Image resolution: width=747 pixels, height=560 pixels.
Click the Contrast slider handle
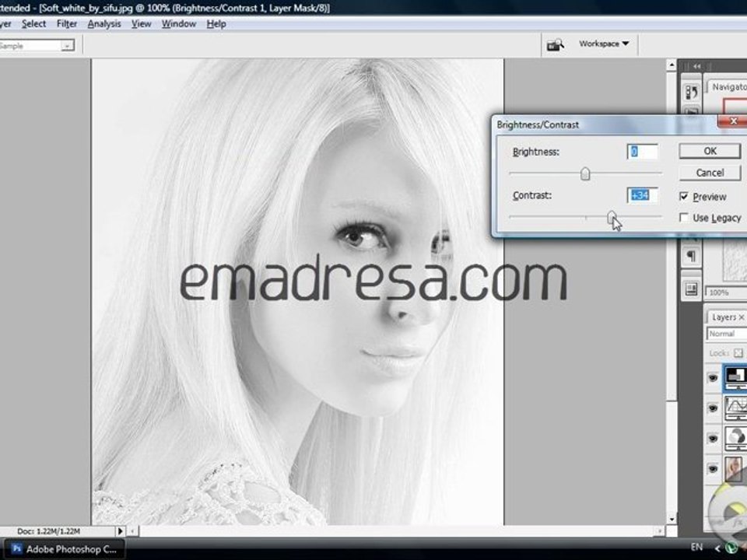pos(612,217)
